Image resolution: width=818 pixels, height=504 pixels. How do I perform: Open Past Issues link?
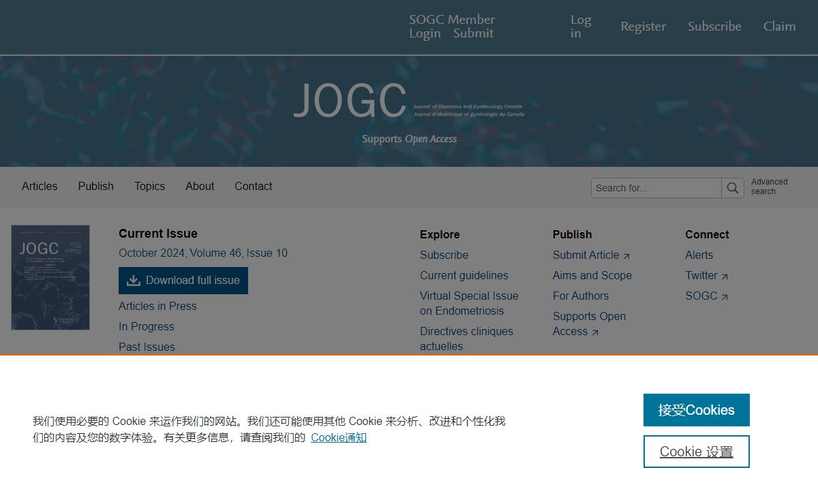coord(147,347)
